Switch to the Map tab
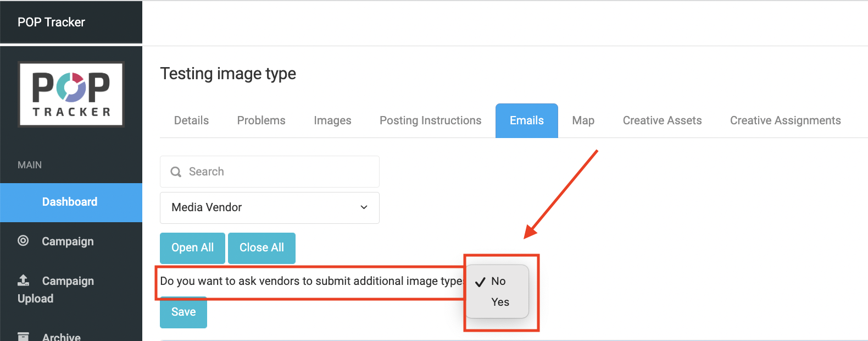 click(x=583, y=120)
